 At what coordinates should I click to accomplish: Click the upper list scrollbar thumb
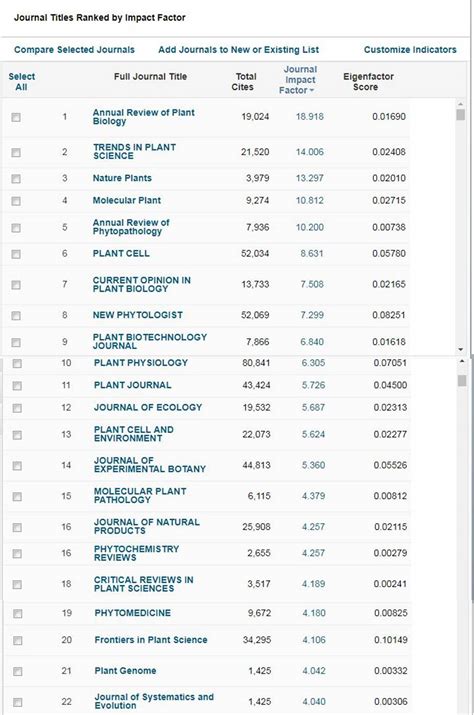click(460, 114)
